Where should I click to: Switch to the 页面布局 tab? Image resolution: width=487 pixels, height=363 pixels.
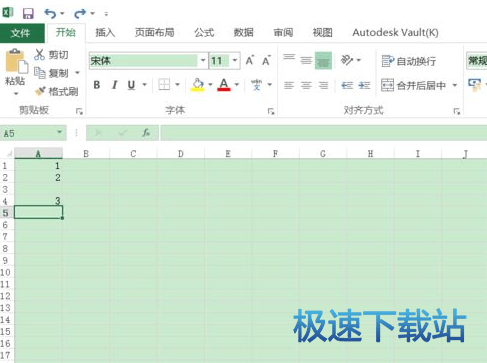154,33
